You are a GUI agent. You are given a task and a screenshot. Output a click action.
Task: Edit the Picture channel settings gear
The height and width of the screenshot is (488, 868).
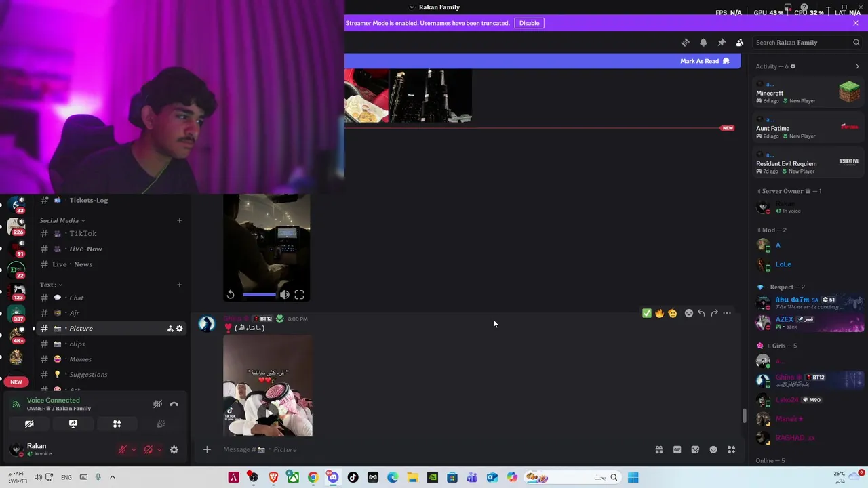coord(180,329)
